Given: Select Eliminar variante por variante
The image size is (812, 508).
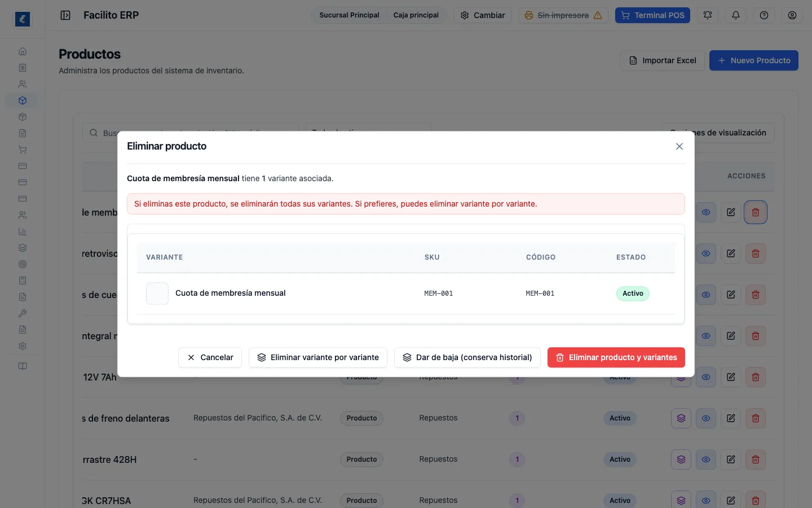Looking at the screenshot, I should [318, 357].
